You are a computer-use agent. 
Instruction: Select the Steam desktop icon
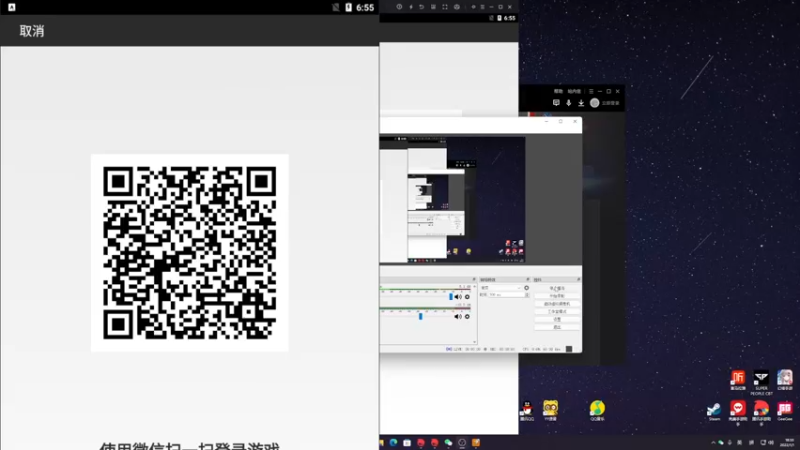714,411
